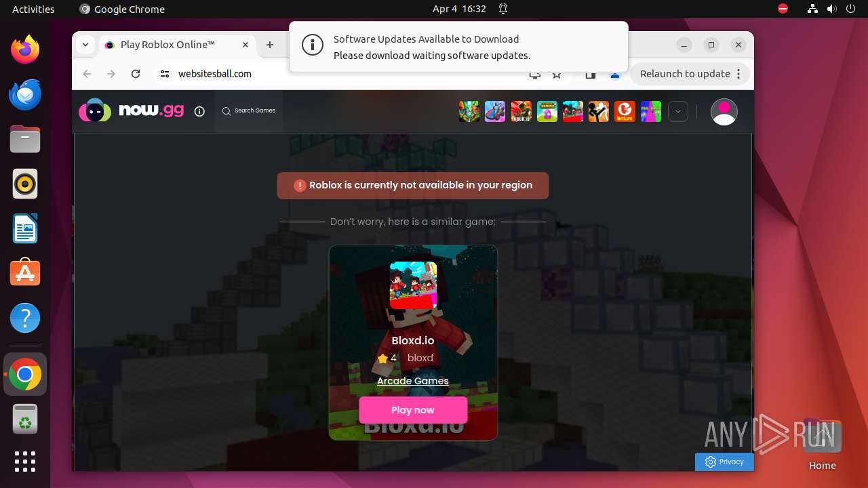Open LibreOffice Writer from the dock
868x488 pixels.
point(25,228)
